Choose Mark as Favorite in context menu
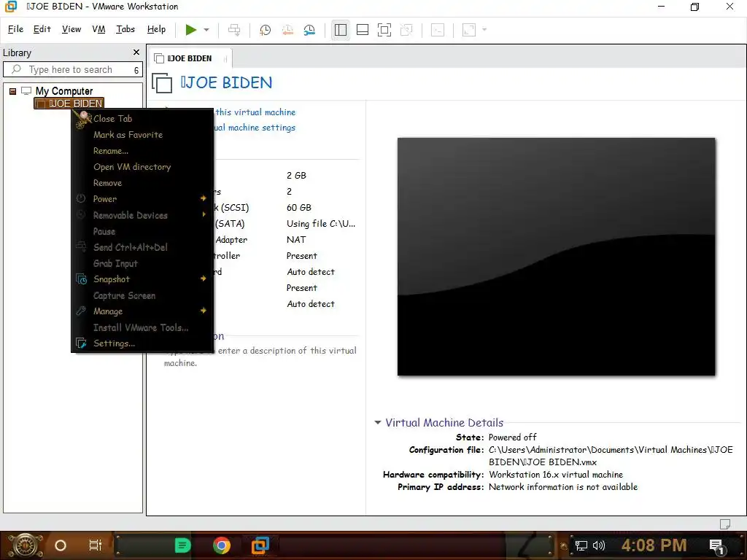 [x=128, y=135]
